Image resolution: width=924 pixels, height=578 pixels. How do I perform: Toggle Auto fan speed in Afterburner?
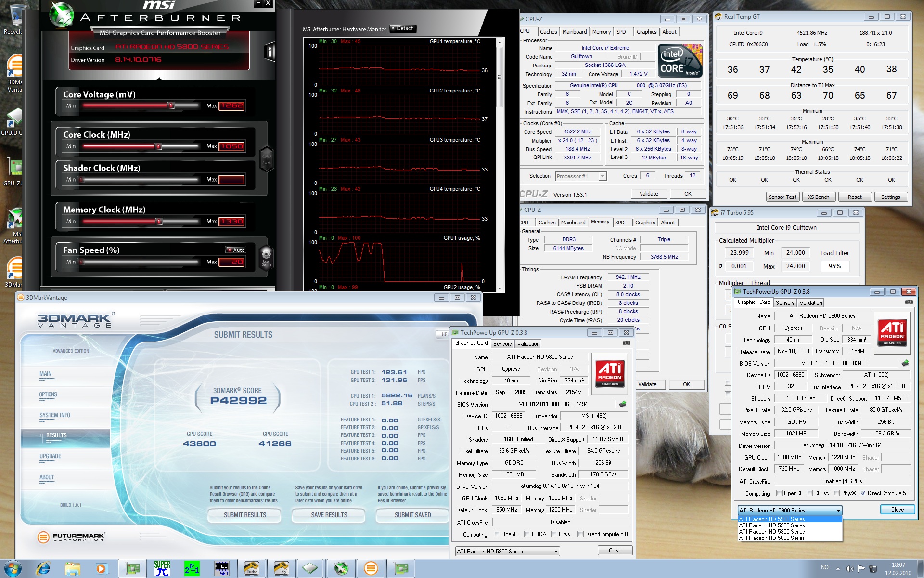click(236, 250)
